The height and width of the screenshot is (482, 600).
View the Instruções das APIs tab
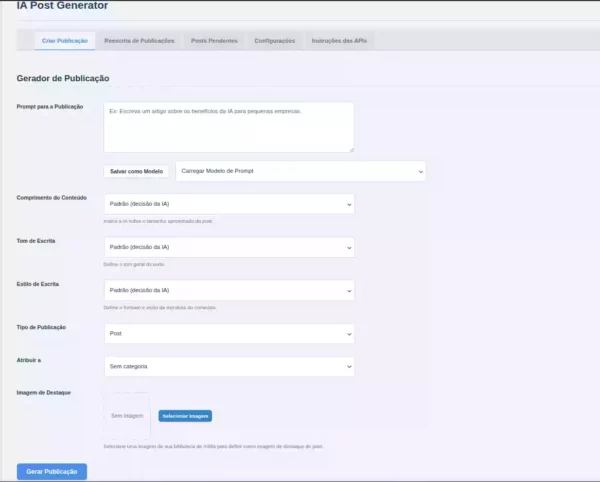(x=340, y=41)
